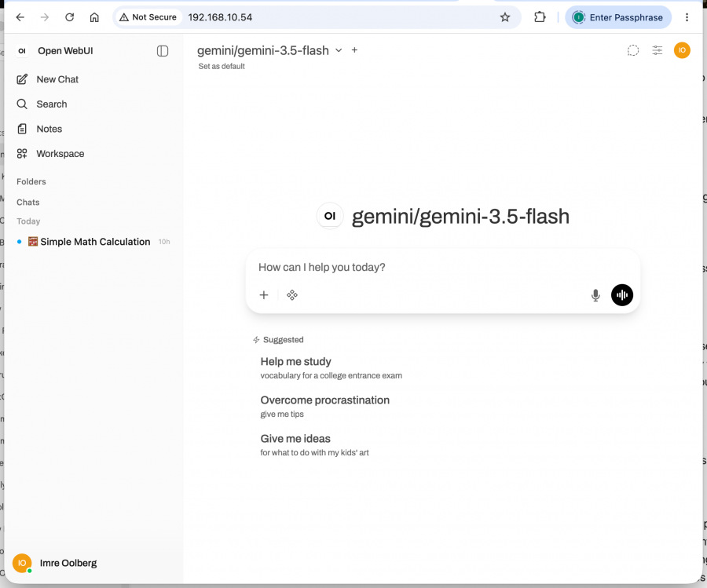
Task: Click the Today date group label
Action: coord(28,221)
